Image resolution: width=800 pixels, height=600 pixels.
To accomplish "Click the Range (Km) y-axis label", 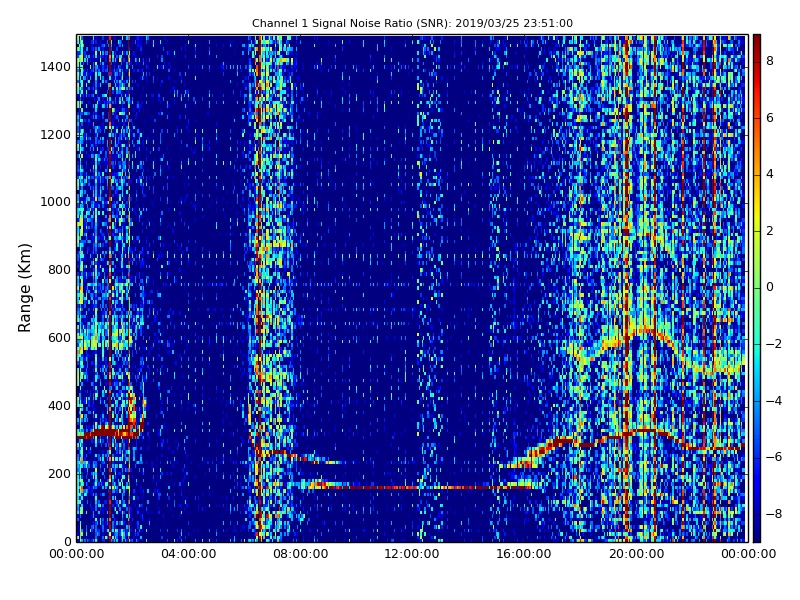I will click(24, 288).
